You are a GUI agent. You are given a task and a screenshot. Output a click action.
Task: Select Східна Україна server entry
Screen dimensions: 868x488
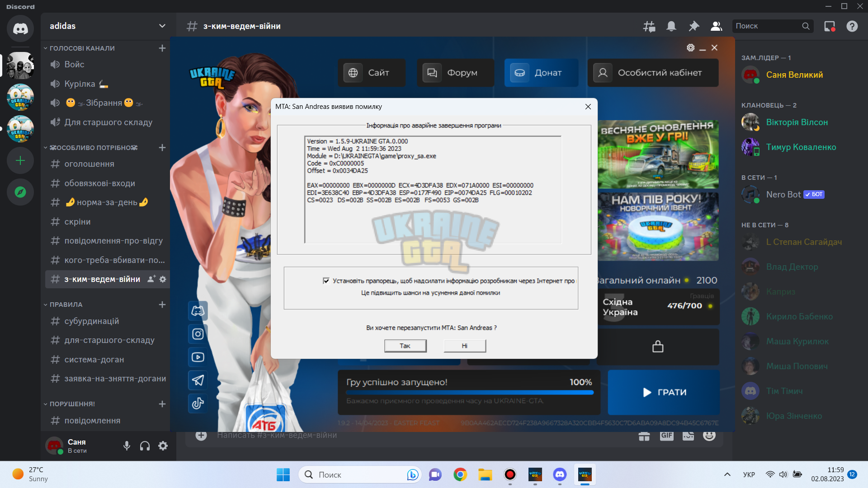(x=658, y=307)
